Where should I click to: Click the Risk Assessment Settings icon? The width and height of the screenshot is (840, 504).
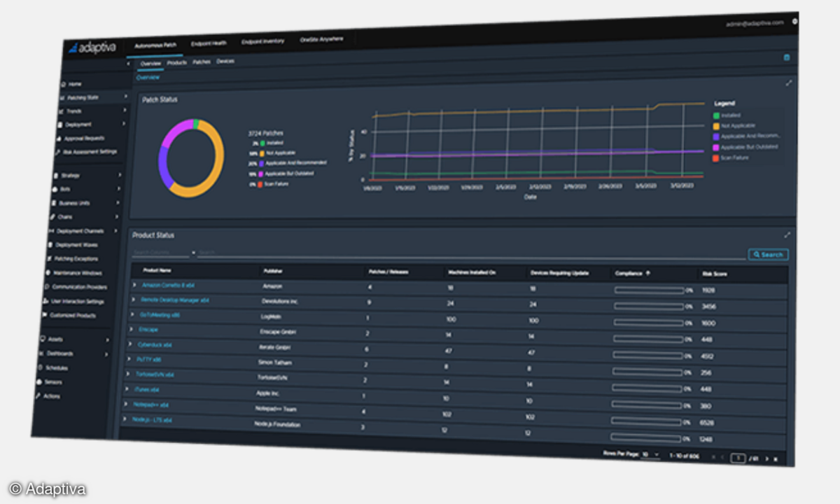point(59,152)
